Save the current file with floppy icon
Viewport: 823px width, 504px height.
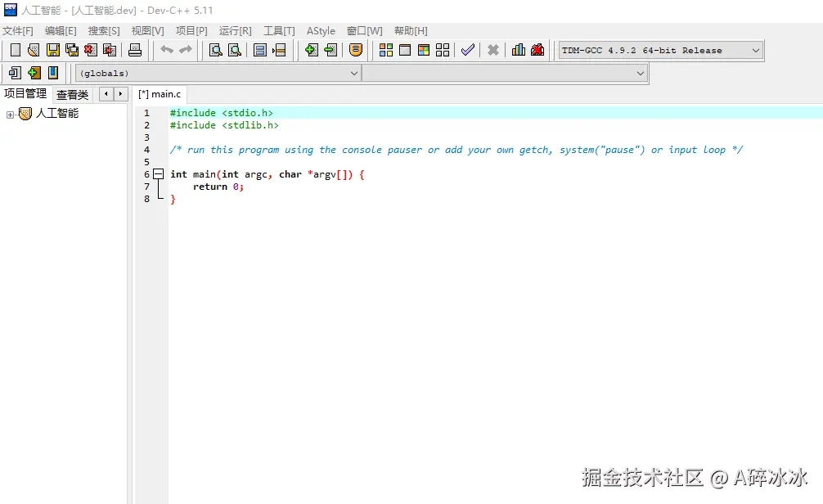pos(52,50)
